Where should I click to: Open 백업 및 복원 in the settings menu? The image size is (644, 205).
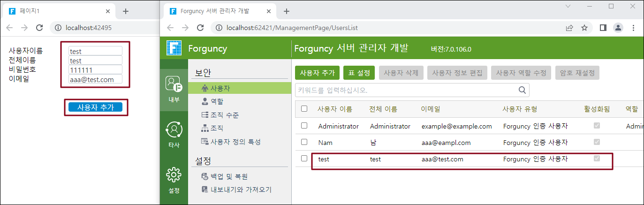coord(228,176)
